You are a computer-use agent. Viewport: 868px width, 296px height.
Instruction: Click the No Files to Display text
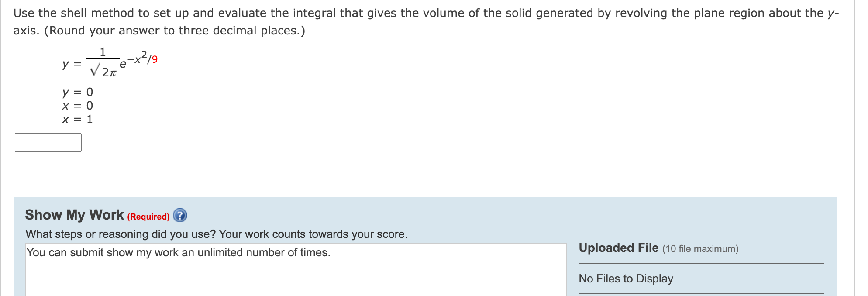(625, 279)
